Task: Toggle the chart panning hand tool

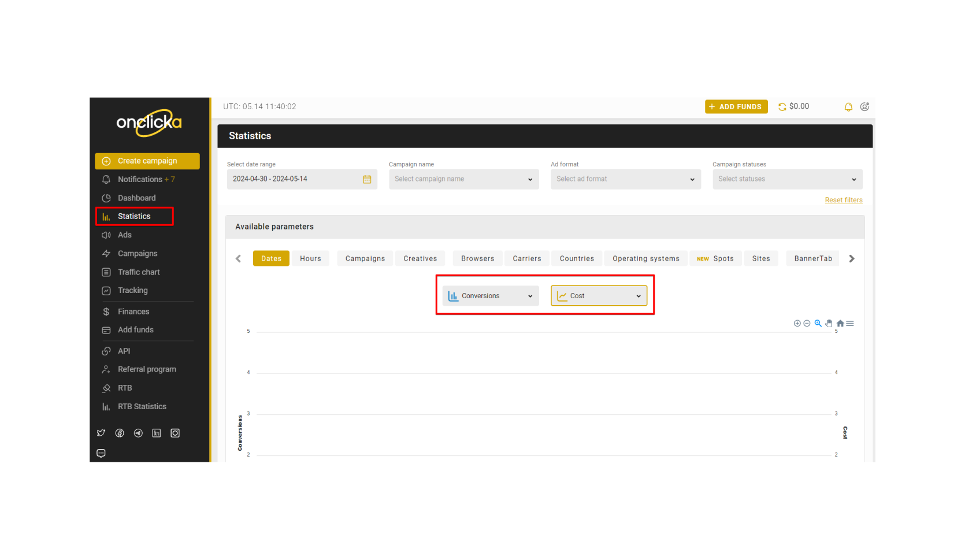Action: coord(829,324)
